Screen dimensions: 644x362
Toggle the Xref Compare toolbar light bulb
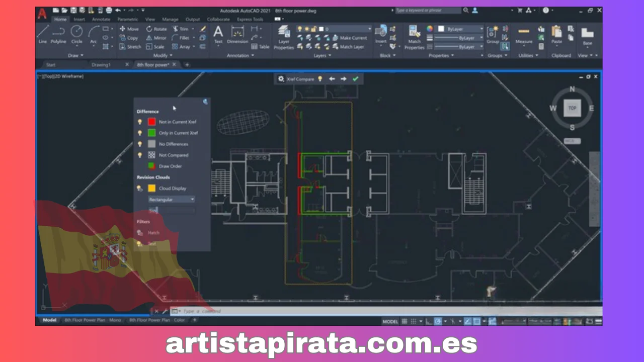[320, 79]
